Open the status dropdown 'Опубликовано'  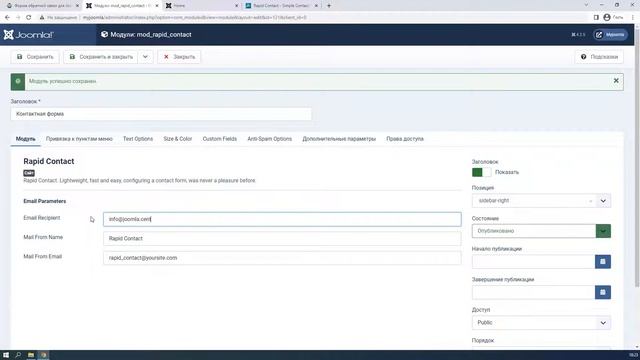point(541,231)
